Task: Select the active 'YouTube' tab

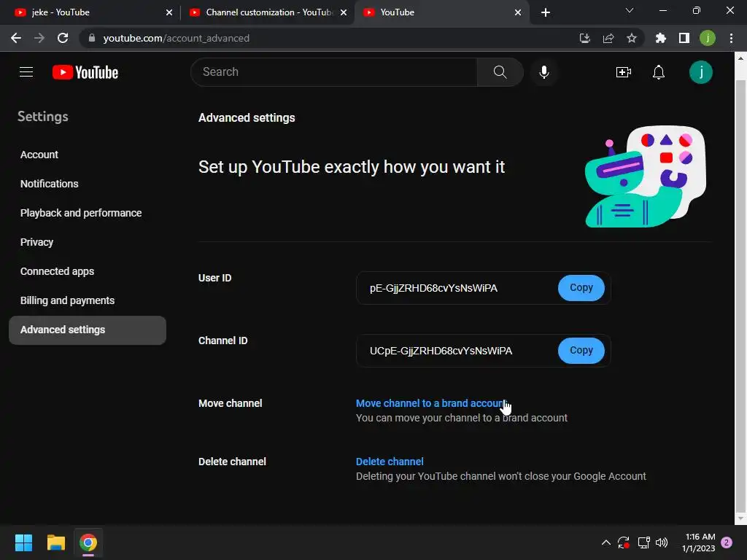Action: [441, 12]
